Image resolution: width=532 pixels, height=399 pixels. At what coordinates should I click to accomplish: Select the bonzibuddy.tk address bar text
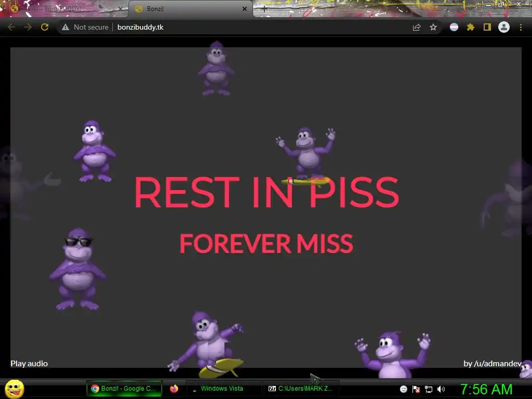point(140,27)
